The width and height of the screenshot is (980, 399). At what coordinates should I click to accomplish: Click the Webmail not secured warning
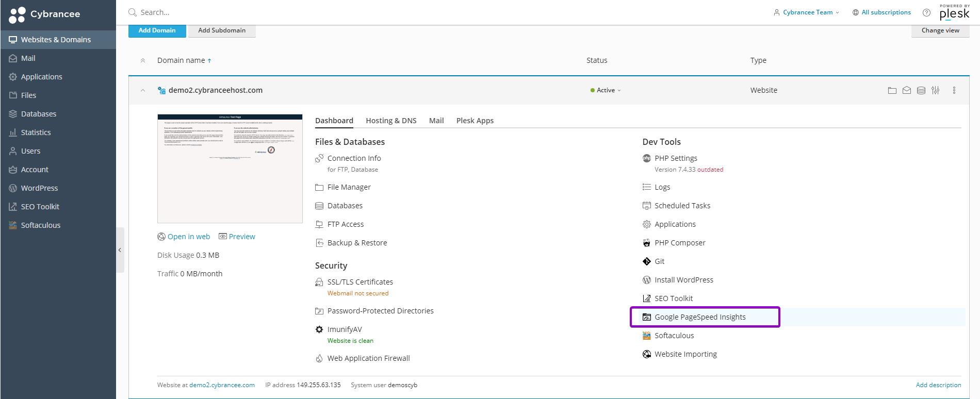point(358,293)
